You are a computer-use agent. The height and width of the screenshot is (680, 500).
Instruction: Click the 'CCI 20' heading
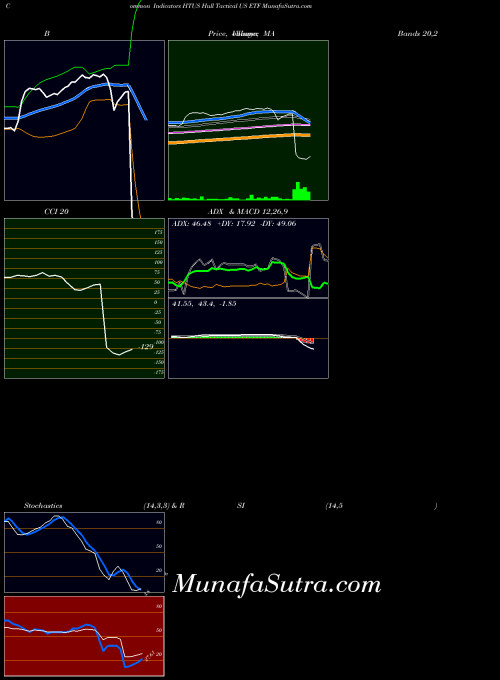(x=56, y=212)
